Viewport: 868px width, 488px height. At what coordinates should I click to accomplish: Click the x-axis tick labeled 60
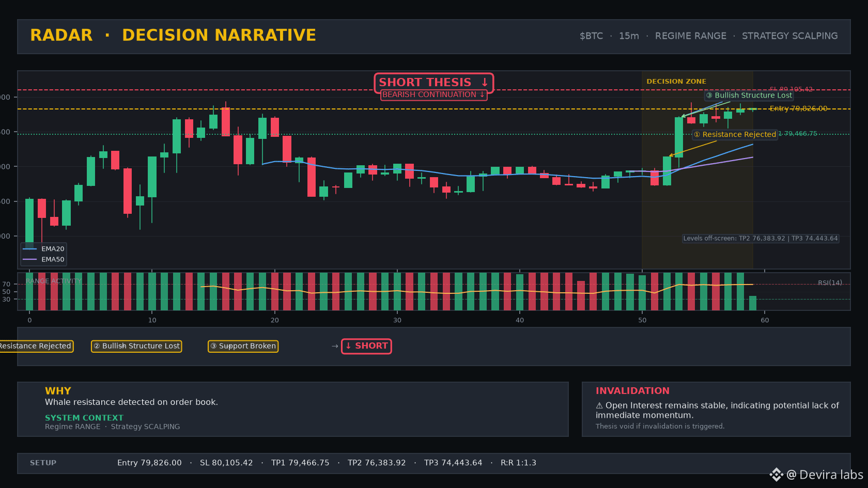pyautogui.click(x=765, y=320)
